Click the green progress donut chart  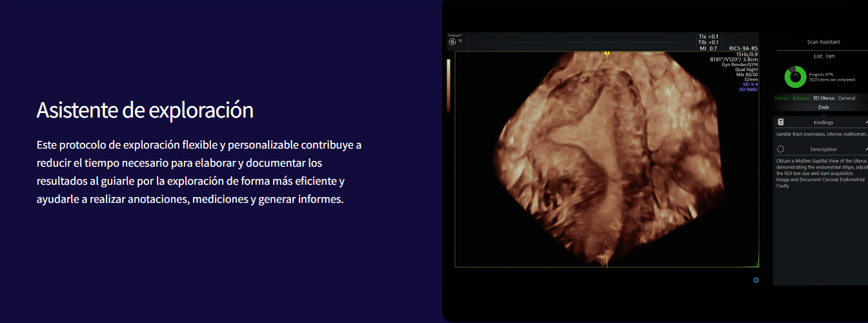795,77
